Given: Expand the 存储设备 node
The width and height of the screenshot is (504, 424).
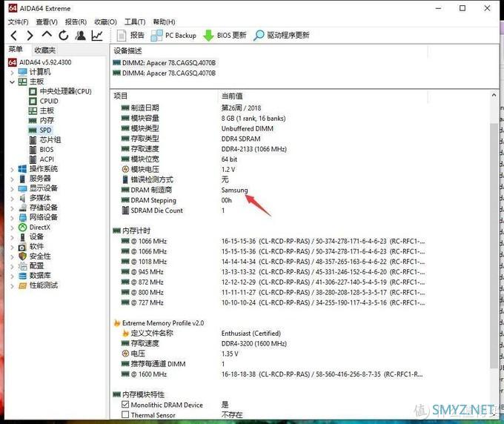Looking at the screenshot, I should coord(12,208).
